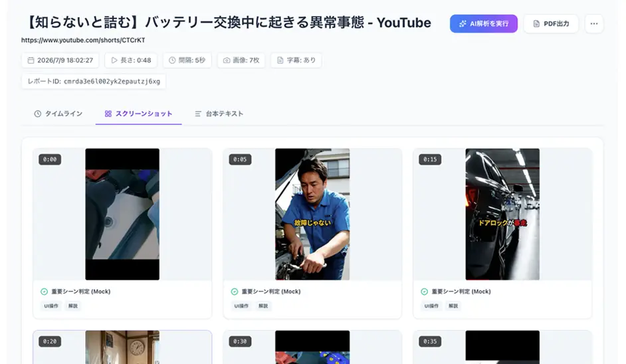The height and width of the screenshot is (364, 626).
Task: Click the camera icon next to 画像: 7枚
Action: pyautogui.click(x=227, y=60)
